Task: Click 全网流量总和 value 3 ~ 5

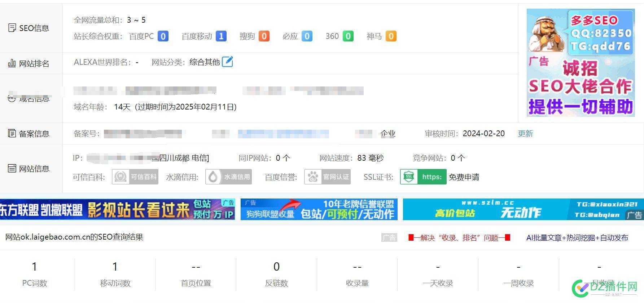Action: click(x=136, y=20)
